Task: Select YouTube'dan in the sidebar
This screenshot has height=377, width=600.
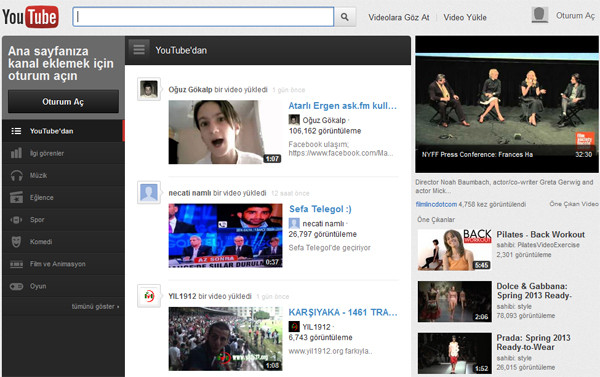Action: [x=63, y=131]
